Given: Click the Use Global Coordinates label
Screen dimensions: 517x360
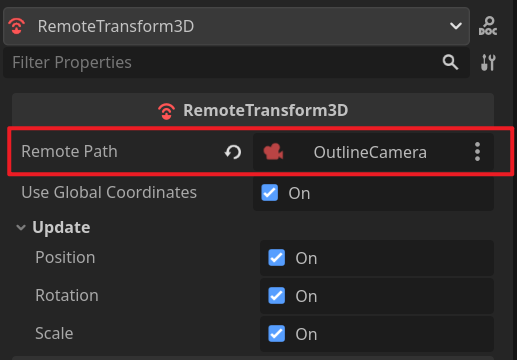Looking at the screenshot, I should pos(109,193).
